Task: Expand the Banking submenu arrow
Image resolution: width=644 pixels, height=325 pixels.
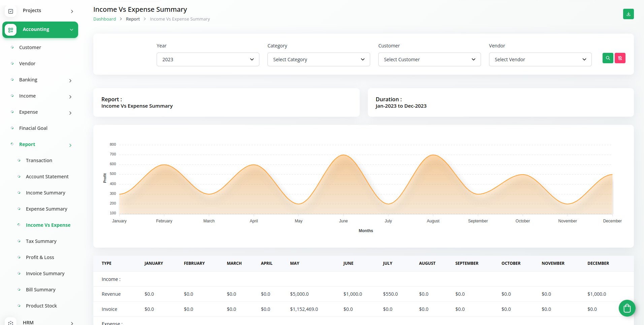Action: [x=70, y=80]
